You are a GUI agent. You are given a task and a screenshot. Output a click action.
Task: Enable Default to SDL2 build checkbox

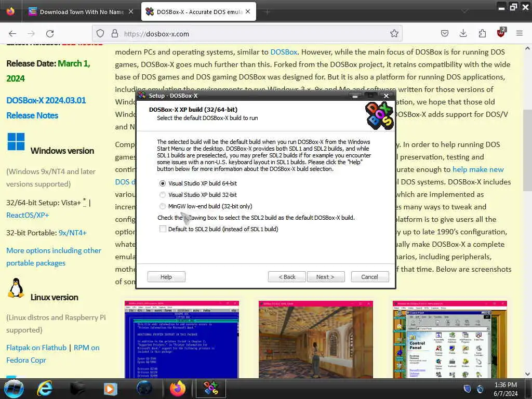click(163, 229)
